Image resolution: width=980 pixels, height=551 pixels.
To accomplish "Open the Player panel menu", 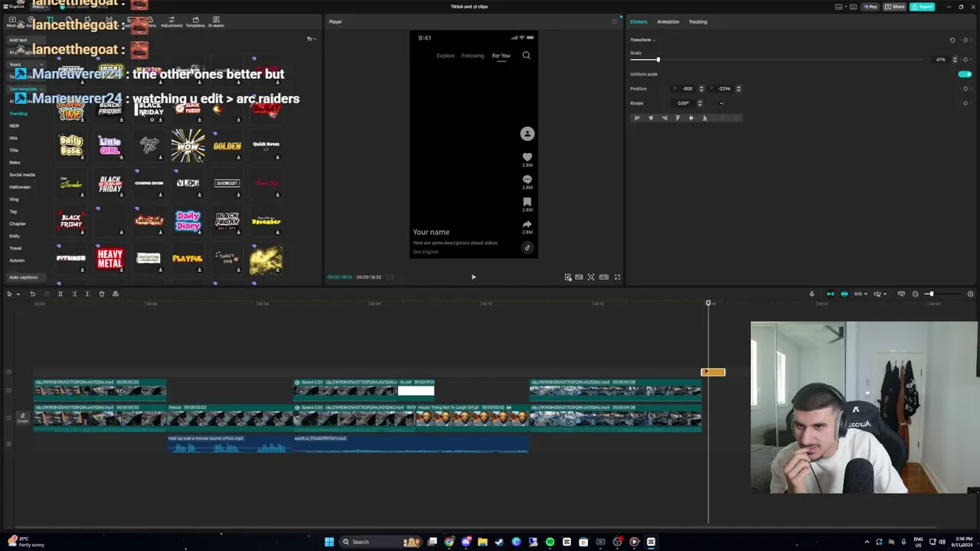I will click(x=614, y=21).
